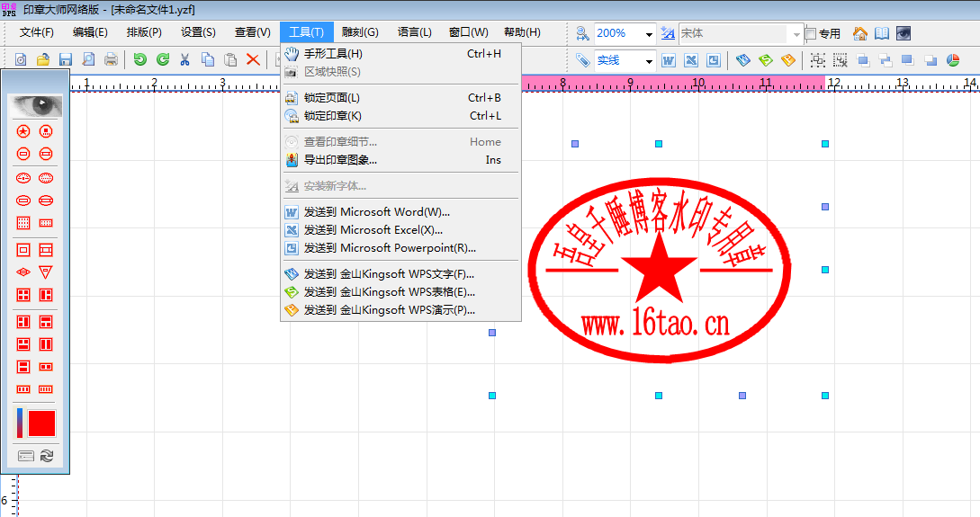Screen dimensions: 980x517
Task: Choose 手形工具(H) from the Tools menu
Action: pyautogui.click(x=333, y=54)
